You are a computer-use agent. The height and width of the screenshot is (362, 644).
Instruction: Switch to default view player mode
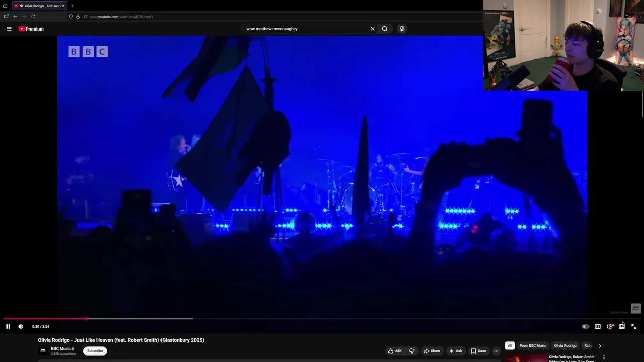622,327
